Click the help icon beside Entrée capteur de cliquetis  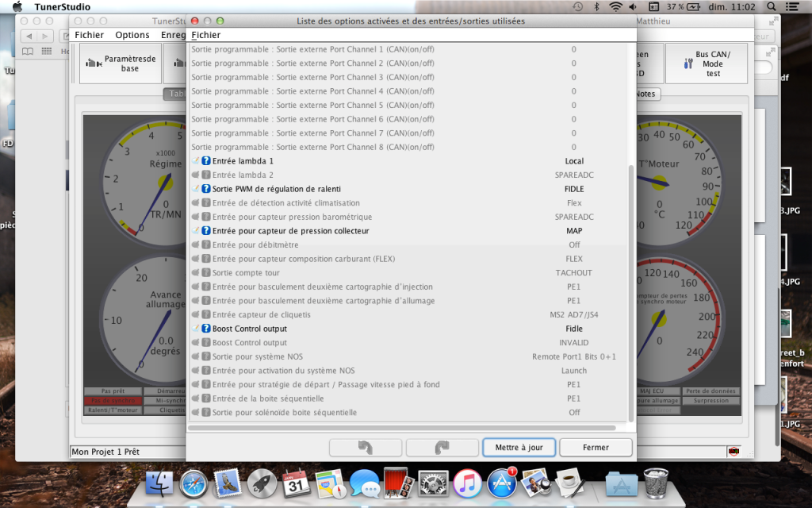coord(206,314)
